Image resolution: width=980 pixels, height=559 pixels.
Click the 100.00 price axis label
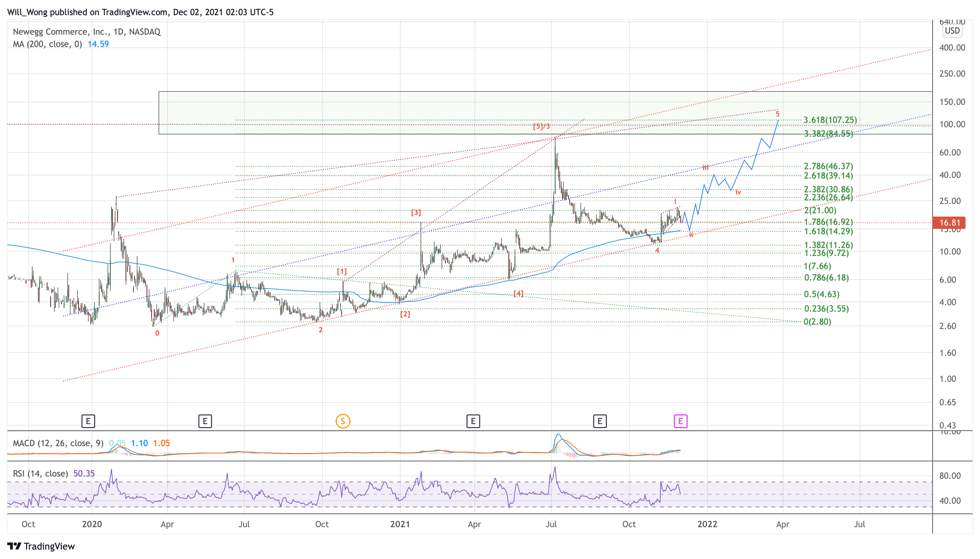click(952, 124)
